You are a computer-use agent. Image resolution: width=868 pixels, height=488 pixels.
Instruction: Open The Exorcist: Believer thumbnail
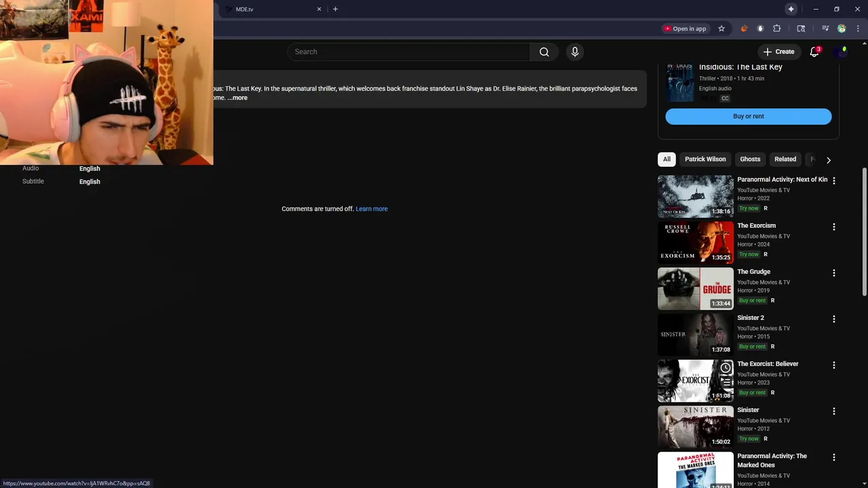pos(696,381)
